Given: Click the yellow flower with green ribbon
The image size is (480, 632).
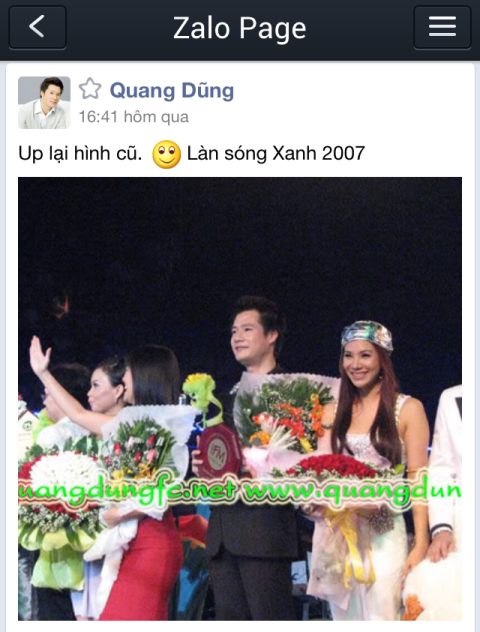Looking at the screenshot, I should point(201,396).
